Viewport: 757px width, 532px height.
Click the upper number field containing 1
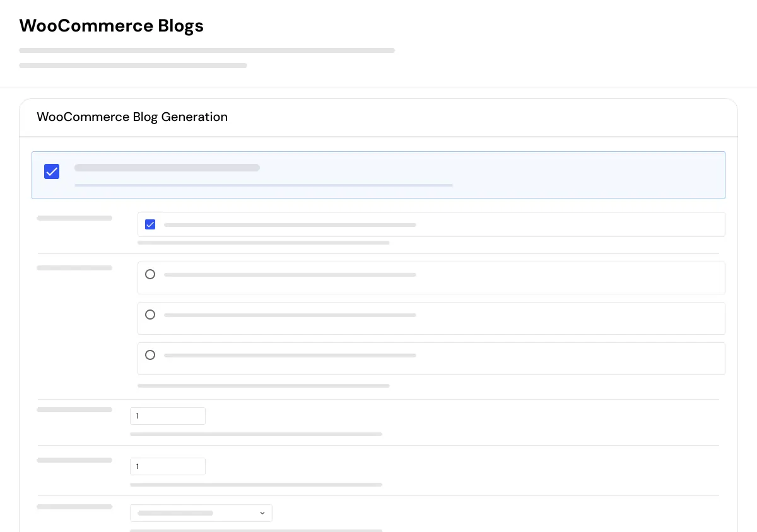pyautogui.click(x=168, y=416)
